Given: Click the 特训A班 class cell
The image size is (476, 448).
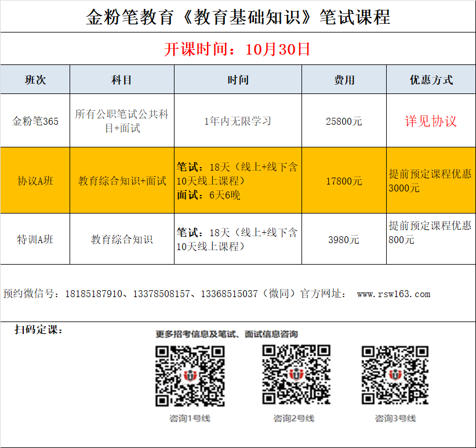Looking at the screenshot, I should click(35, 239).
